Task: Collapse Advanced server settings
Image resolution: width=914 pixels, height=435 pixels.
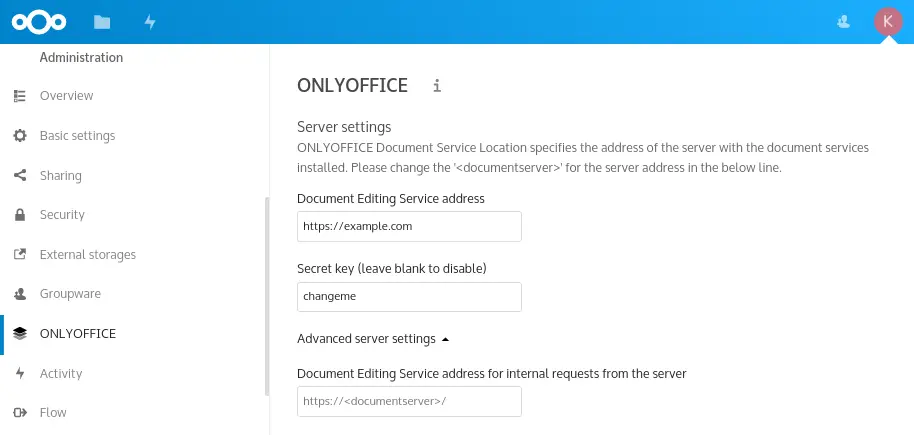Action: pyautogui.click(x=373, y=339)
